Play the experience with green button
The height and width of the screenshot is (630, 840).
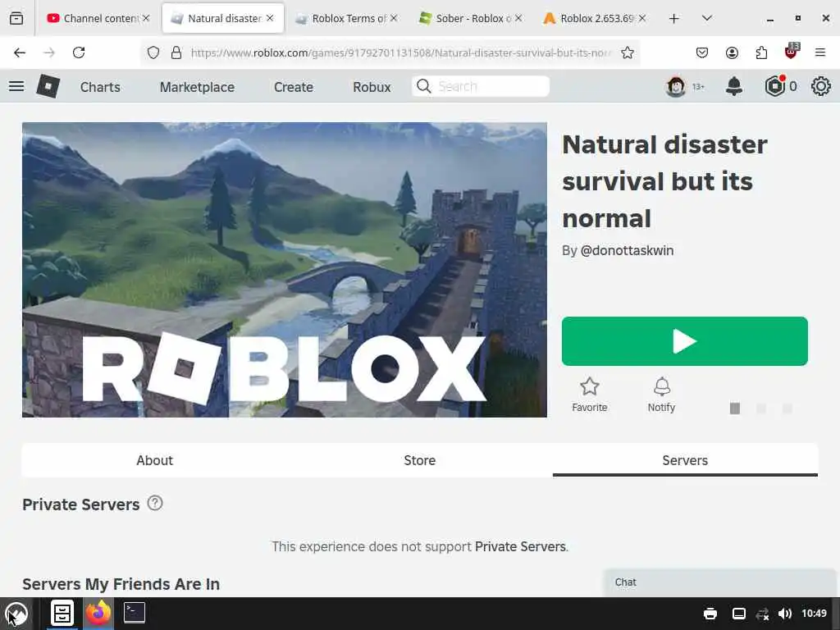pyautogui.click(x=685, y=341)
